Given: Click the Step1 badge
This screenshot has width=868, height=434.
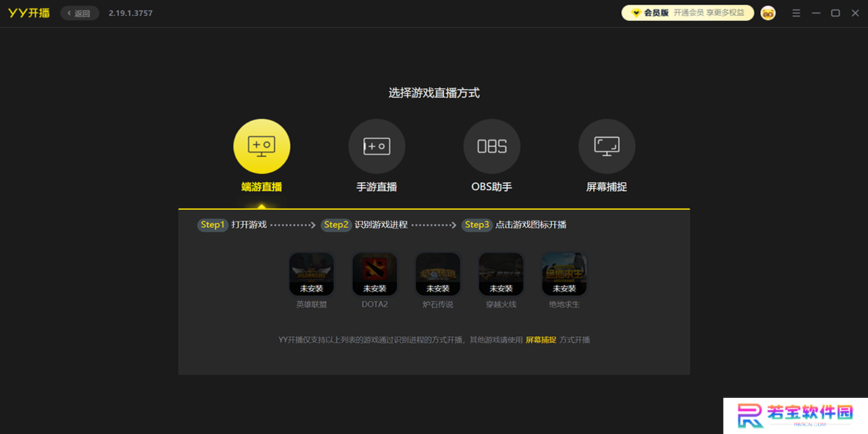Looking at the screenshot, I should pyautogui.click(x=213, y=225).
